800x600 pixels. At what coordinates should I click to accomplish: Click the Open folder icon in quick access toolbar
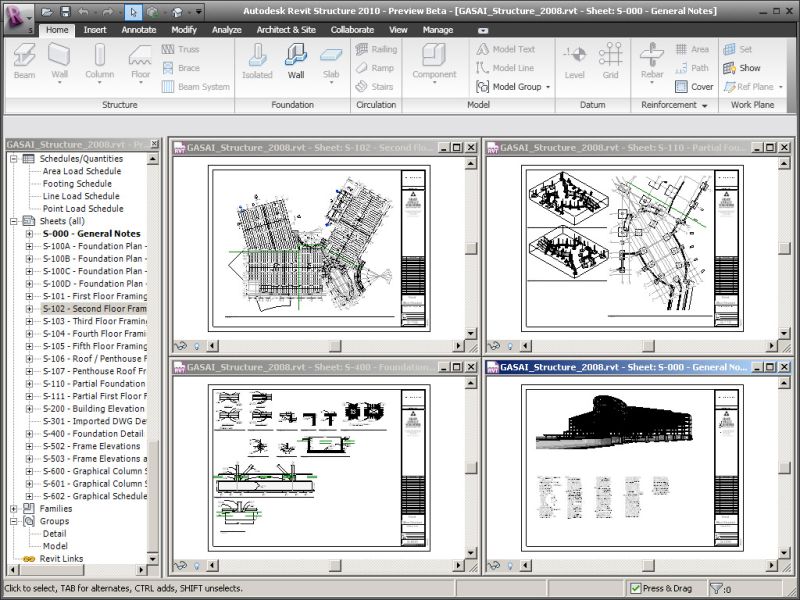[47, 11]
